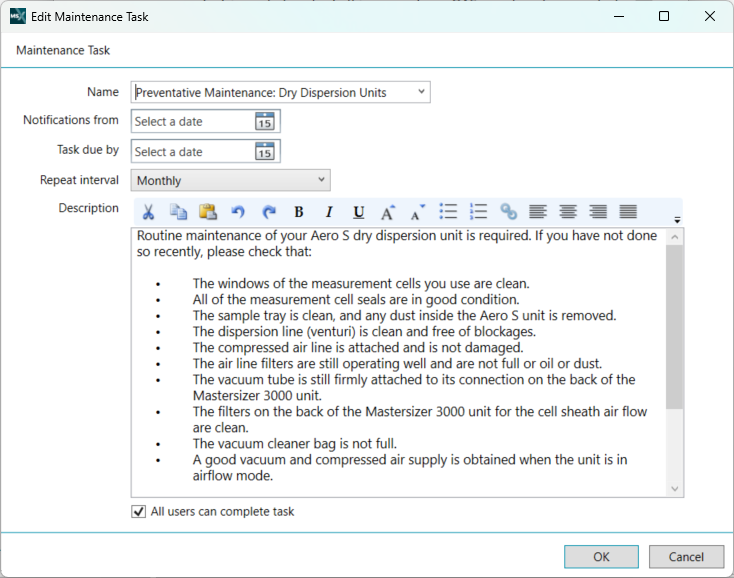Toggle underline formatting
The width and height of the screenshot is (734, 578).
tap(358, 212)
